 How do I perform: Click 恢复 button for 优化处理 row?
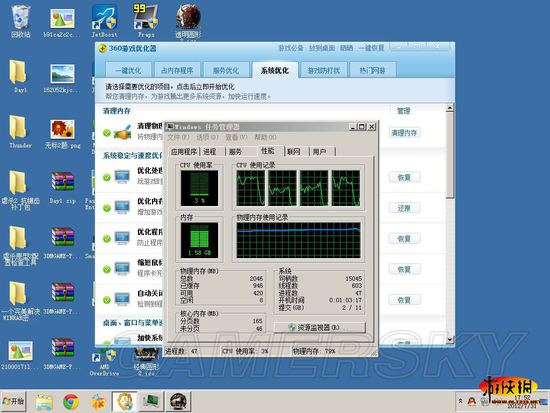[404, 178]
